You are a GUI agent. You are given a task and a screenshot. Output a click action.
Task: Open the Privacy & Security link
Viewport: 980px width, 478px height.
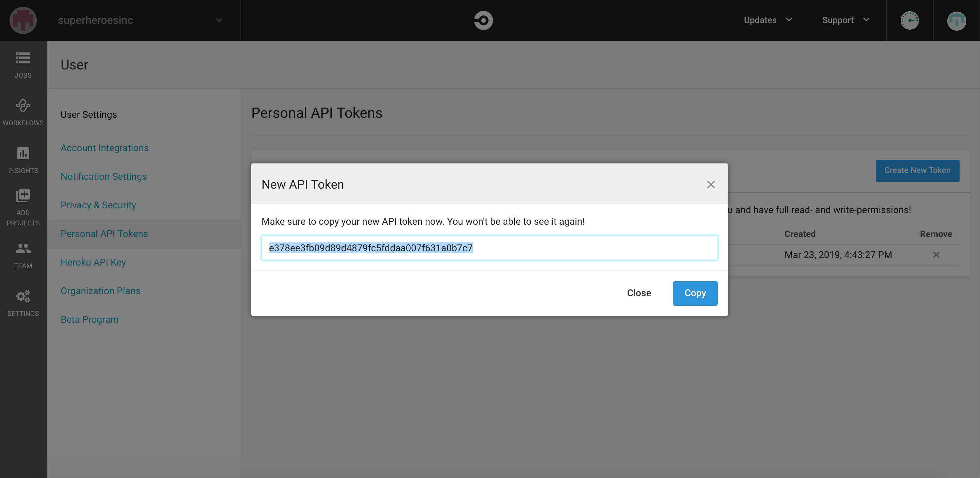(x=98, y=205)
